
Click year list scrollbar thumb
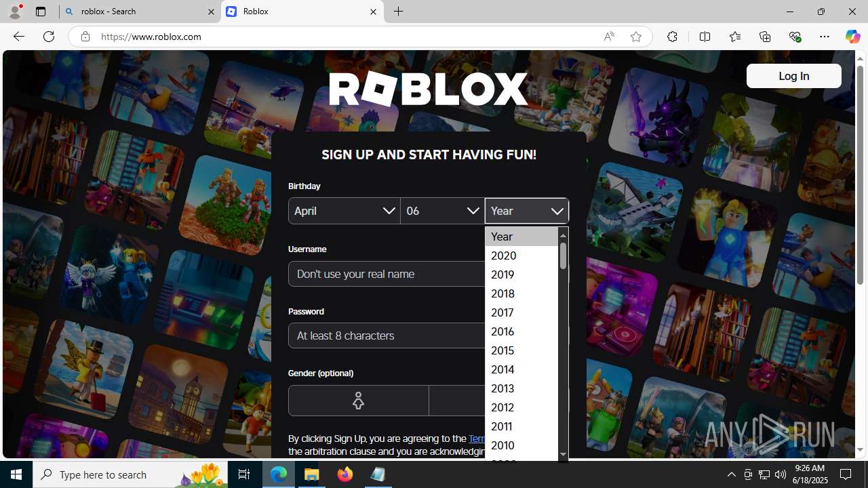pos(563,256)
